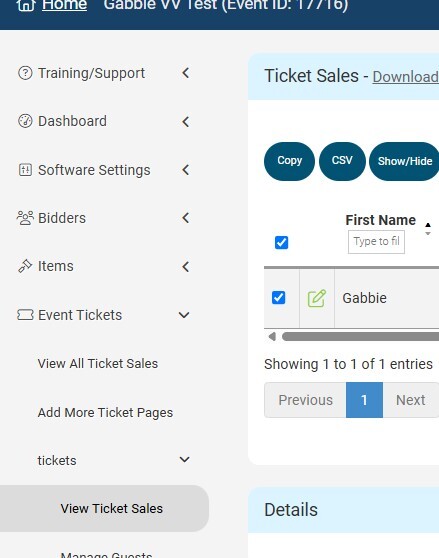Uncheck the checkbox in Gabbie's row

click(279, 298)
